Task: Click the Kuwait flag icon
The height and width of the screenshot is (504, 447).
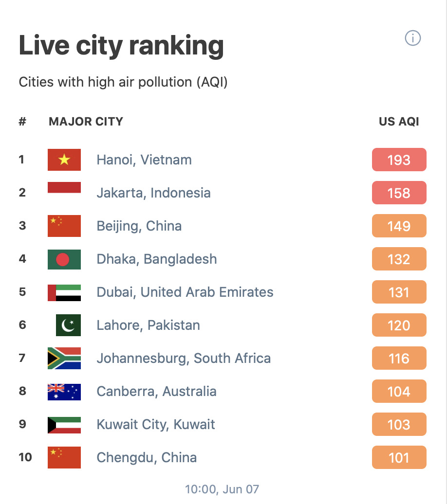Action: (64, 424)
